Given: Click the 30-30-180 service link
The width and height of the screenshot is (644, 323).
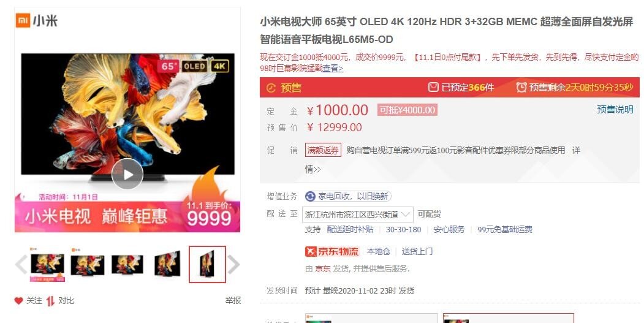Looking at the screenshot, I should 403,230.
